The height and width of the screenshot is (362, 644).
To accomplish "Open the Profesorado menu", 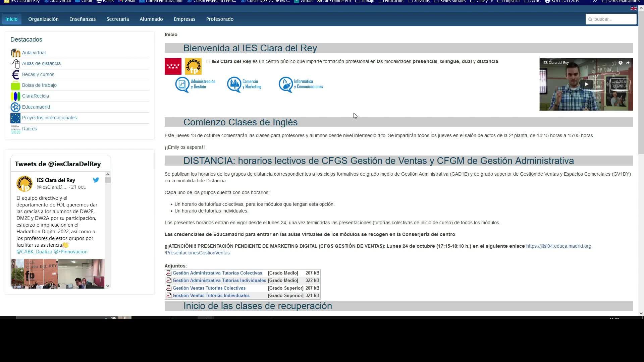I will pyautogui.click(x=220, y=19).
